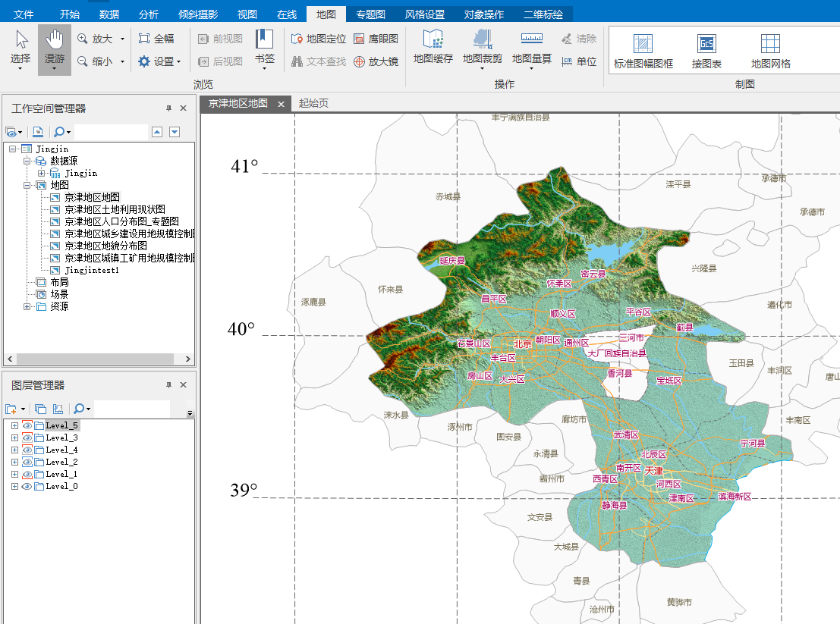Hide the Level_2 layer eye icon

(x=27, y=462)
